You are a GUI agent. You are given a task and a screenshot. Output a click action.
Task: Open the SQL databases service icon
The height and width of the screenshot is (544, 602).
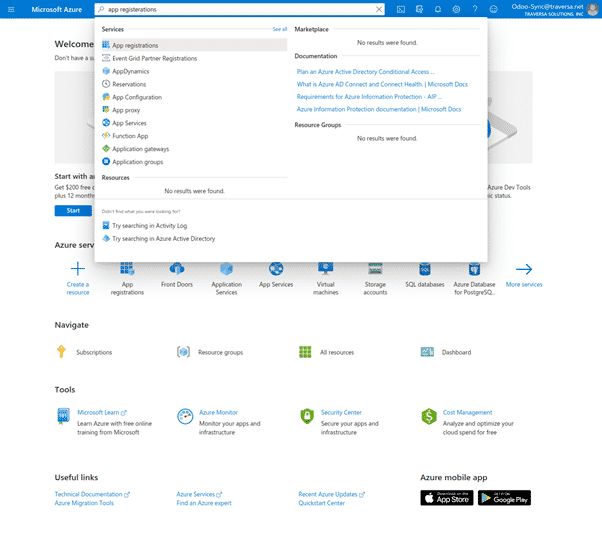[425, 269]
